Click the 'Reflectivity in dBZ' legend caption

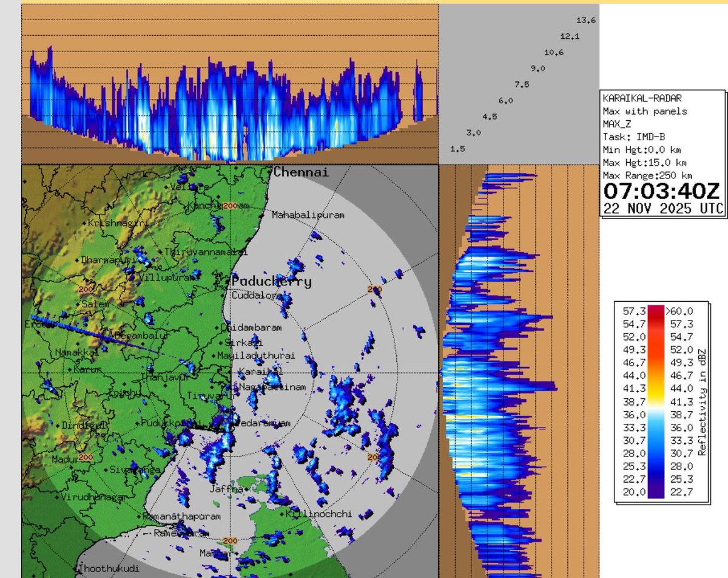703,403
